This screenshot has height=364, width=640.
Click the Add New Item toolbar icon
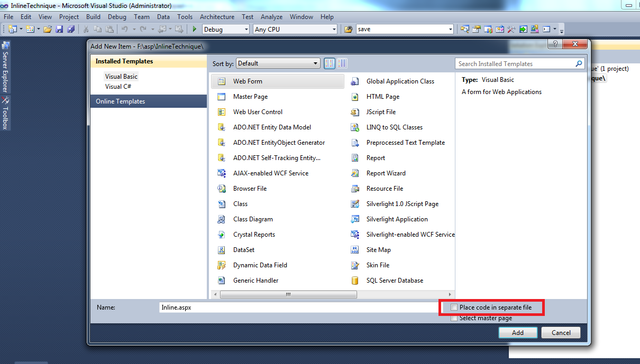[x=30, y=29]
